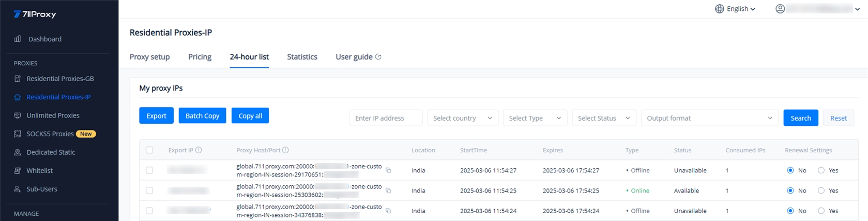Screen dimensions: 868x221
Task: Tick the checkbox for the Online proxy row
Action: (x=149, y=190)
